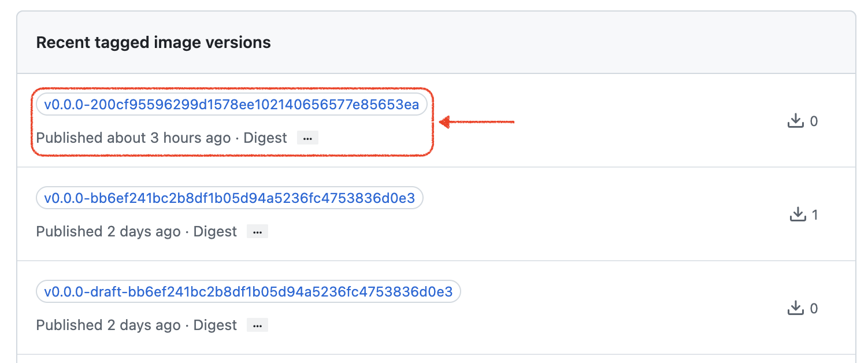The image size is (868, 363).
Task: Click the "Published about 3 hours ago" text
Action: pos(133,138)
